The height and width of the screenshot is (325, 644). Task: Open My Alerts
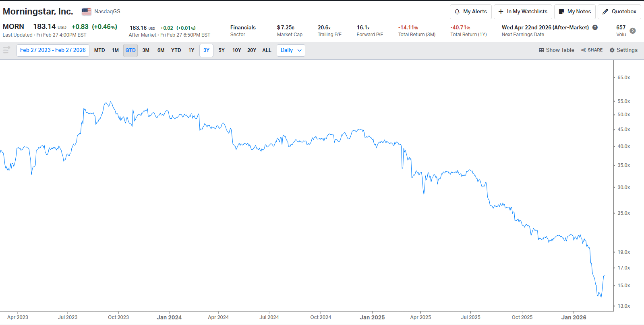click(471, 12)
